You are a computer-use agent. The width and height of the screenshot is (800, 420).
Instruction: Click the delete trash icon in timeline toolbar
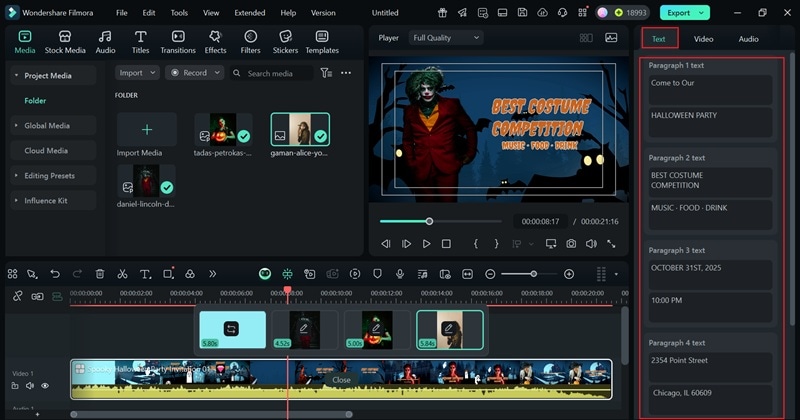pyautogui.click(x=100, y=274)
